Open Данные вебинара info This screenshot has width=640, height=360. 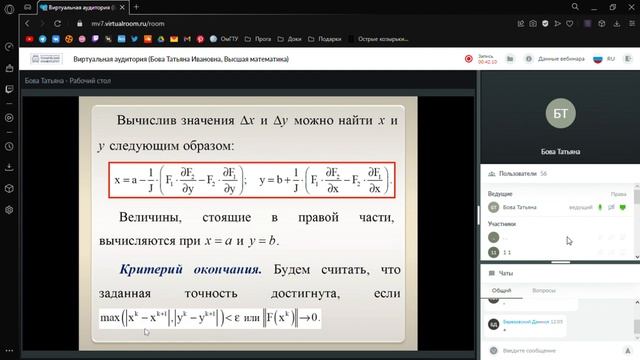(x=554, y=59)
